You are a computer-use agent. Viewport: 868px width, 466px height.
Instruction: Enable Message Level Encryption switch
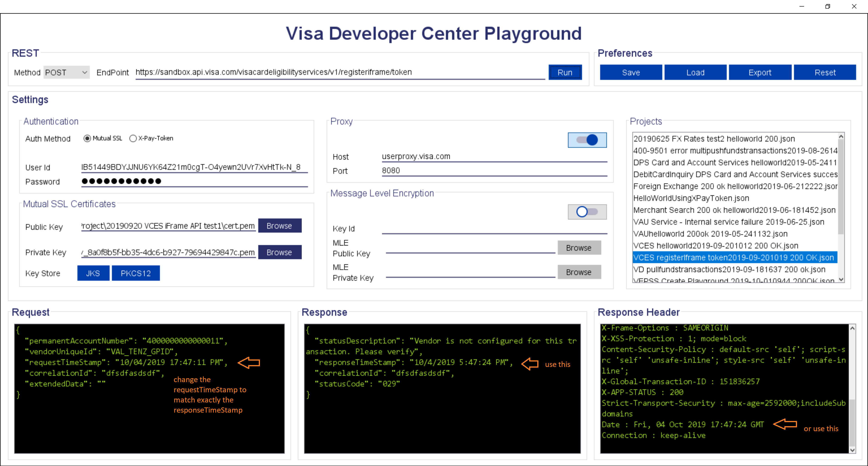587,212
